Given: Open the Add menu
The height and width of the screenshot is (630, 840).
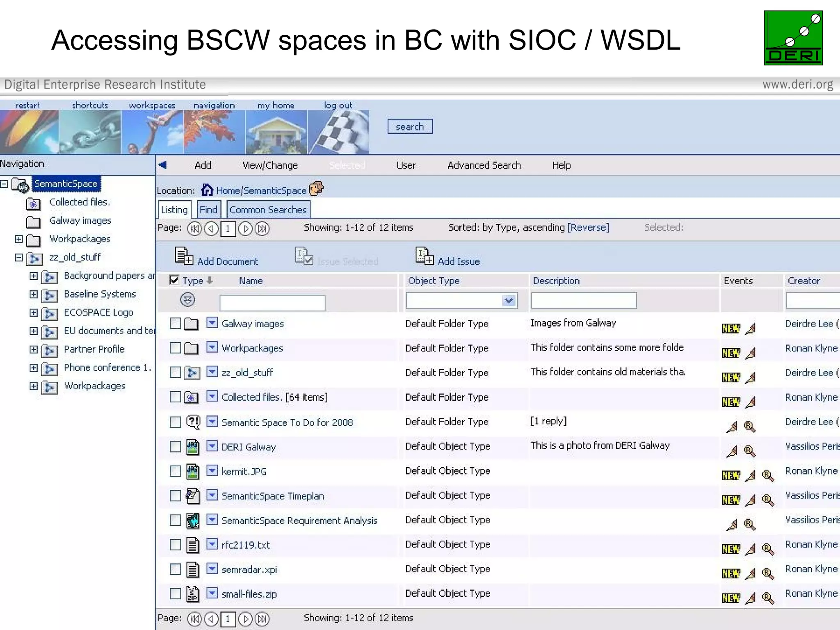Looking at the screenshot, I should 203,165.
